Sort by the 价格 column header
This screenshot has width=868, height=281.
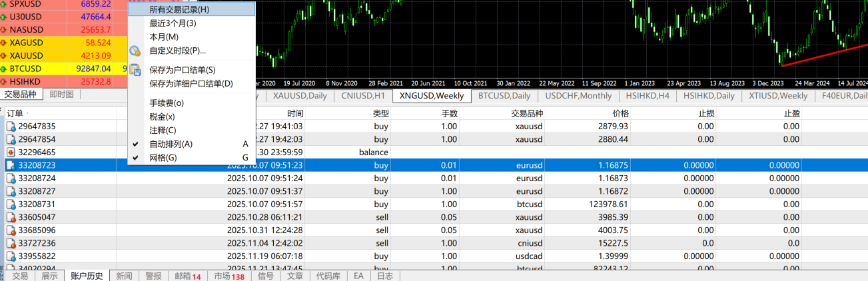pyautogui.click(x=620, y=113)
